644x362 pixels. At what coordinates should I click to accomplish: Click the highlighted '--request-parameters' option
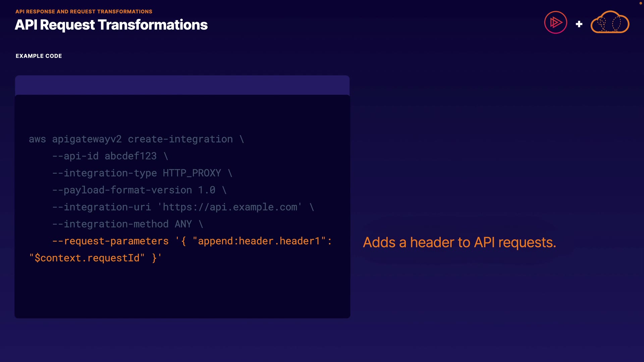point(110,241)
